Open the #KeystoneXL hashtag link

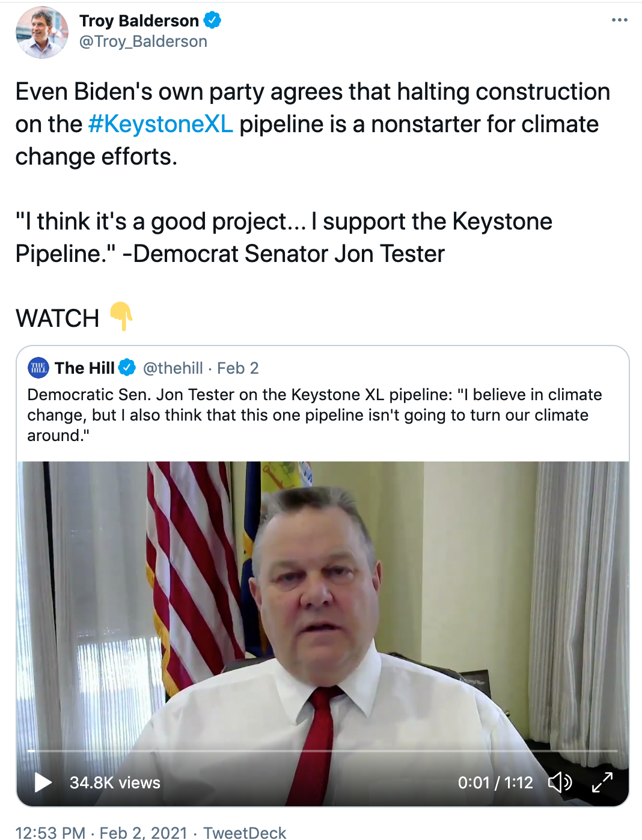point(160,124)
